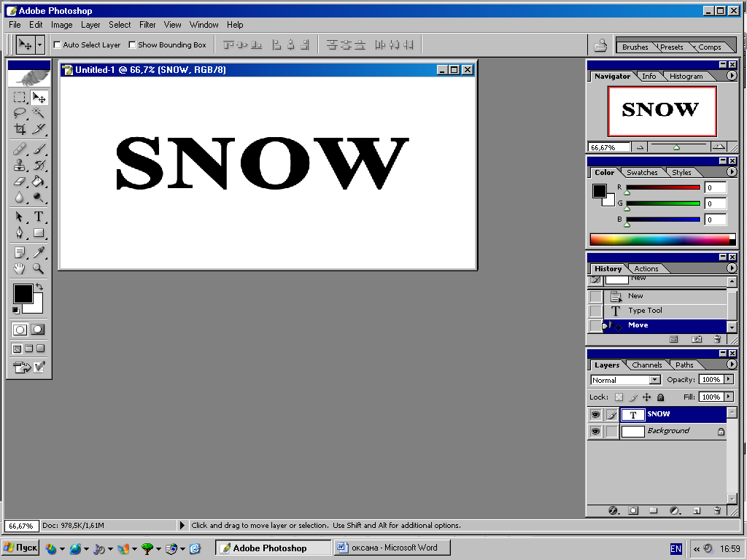Viewport: 747px width, 560px height.
Task: Open the Actions tab
Action: tap(646, 268)
